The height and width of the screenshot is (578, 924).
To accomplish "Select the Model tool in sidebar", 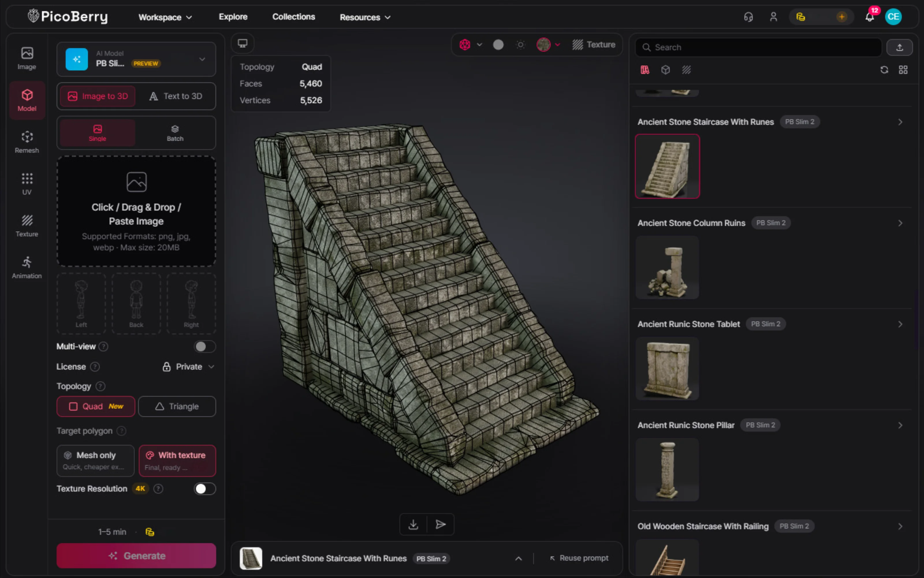I will [x=27, y=100].
